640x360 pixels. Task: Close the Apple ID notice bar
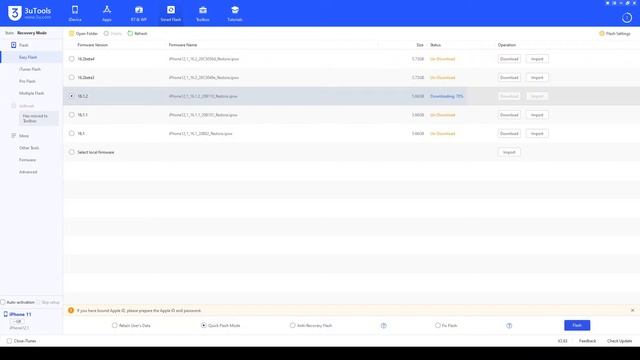pos(632,310)
